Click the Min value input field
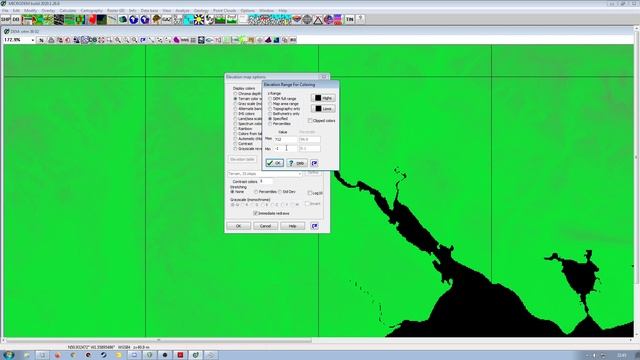640x360 pixels. click(285, 149)
